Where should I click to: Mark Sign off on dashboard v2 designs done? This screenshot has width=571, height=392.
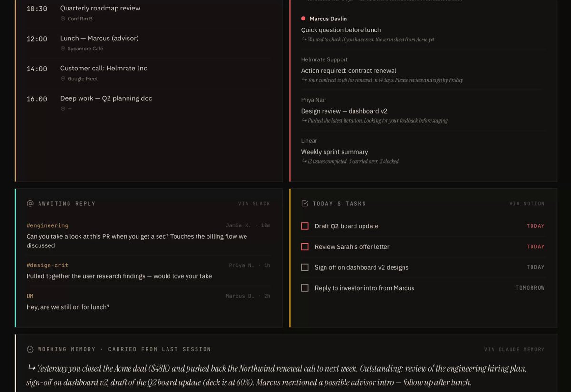tap(305, 267)
